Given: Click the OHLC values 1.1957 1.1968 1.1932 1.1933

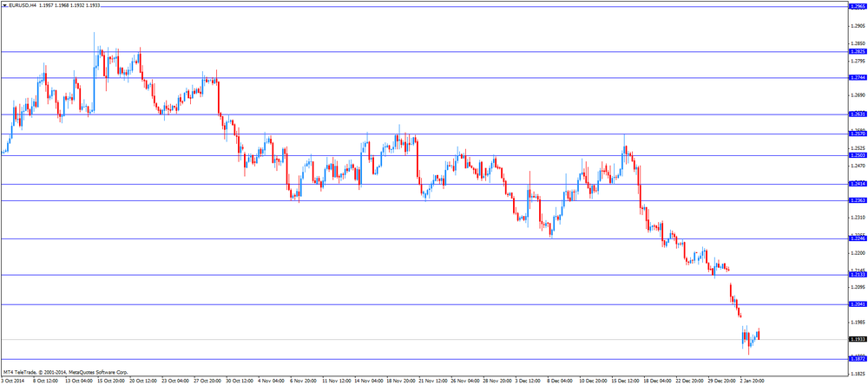Looking at the screenshot, I should (x=69, y=5).
